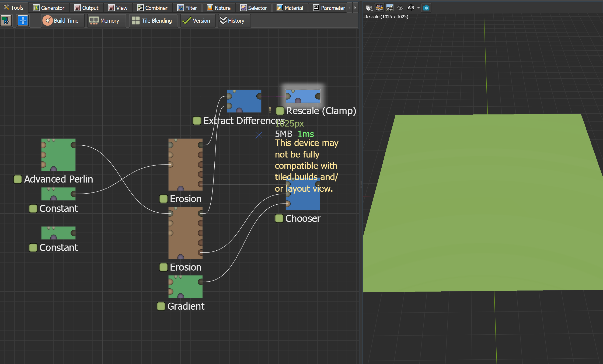Viewport: 603px width, 364px height.
Task: Click the Build Time button
Action: pos(61,21)
